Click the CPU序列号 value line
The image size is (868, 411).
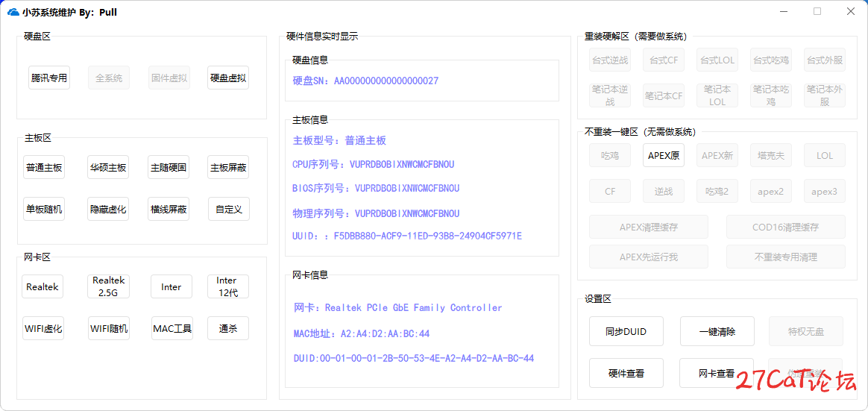[373, 165]
